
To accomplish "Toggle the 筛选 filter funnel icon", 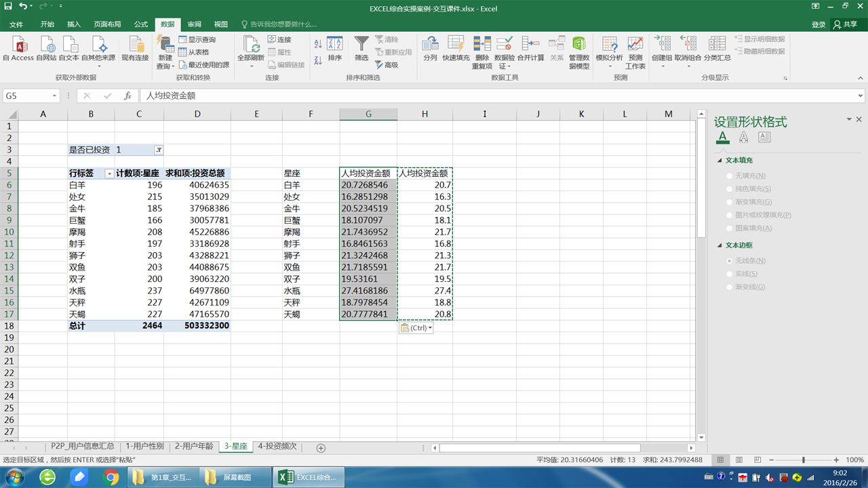I will click(x=361, y=45).
